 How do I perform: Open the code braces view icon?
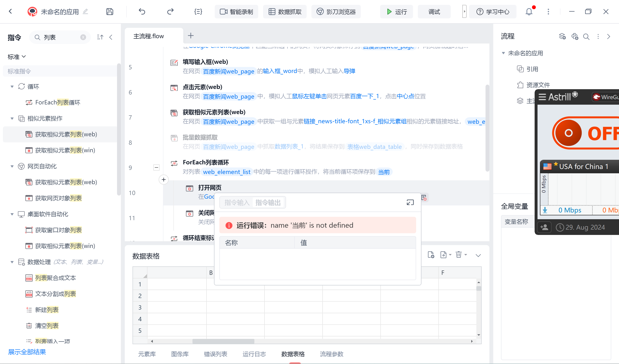pyautogui.click(x=198, y=12)
